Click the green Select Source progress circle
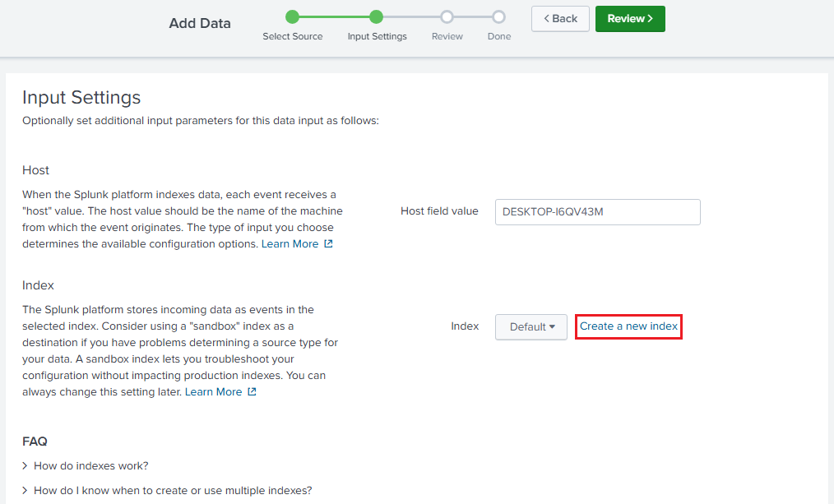This screenshot has width=834, height=504. pyautogui.click(x=292, y=16)
